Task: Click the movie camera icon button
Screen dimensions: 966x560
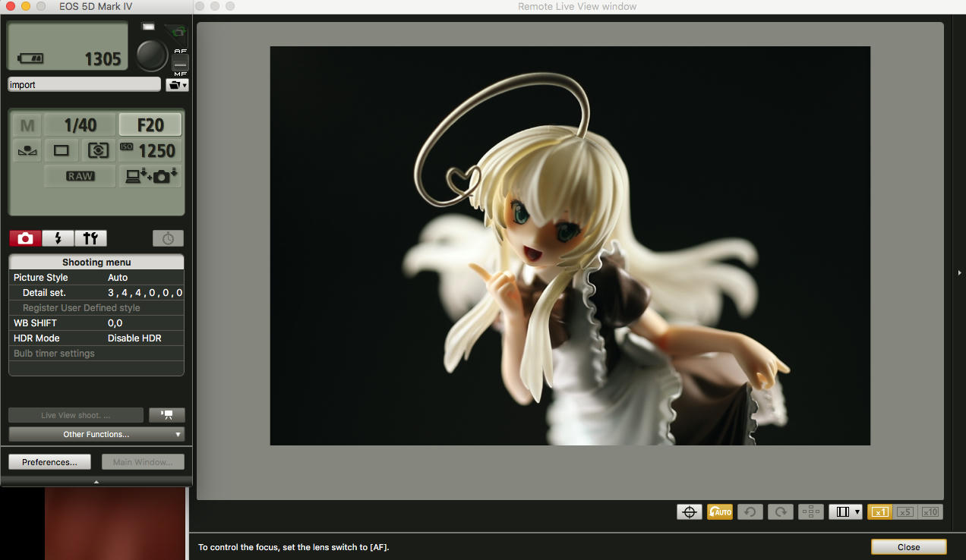Action: tap(167, 415)
